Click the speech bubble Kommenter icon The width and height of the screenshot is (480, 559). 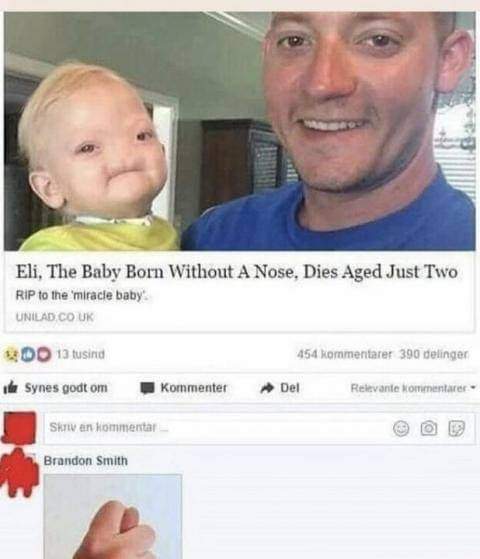[x=147, y=388]
